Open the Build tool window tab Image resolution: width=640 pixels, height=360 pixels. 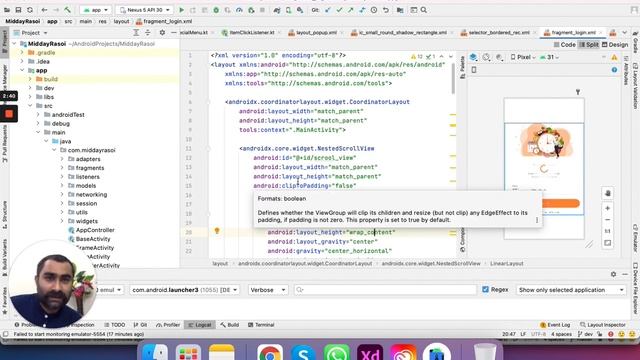click(229, 325)
